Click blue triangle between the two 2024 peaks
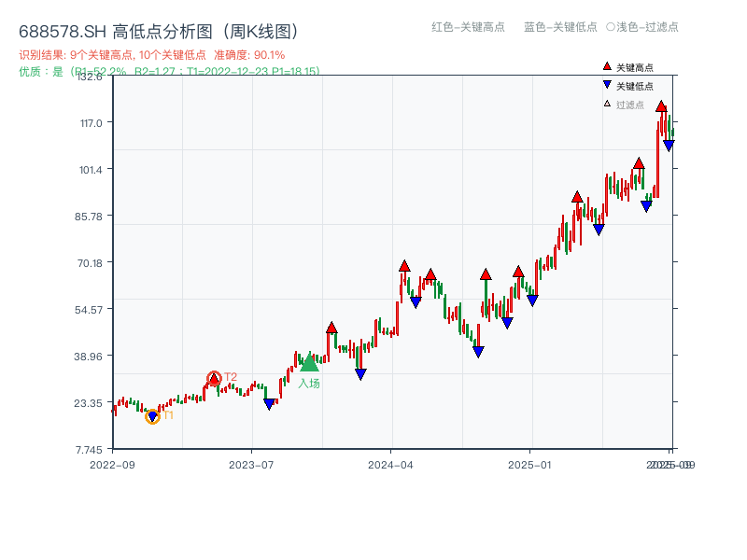This screenshot has height=560, width=747. (416, 301)
